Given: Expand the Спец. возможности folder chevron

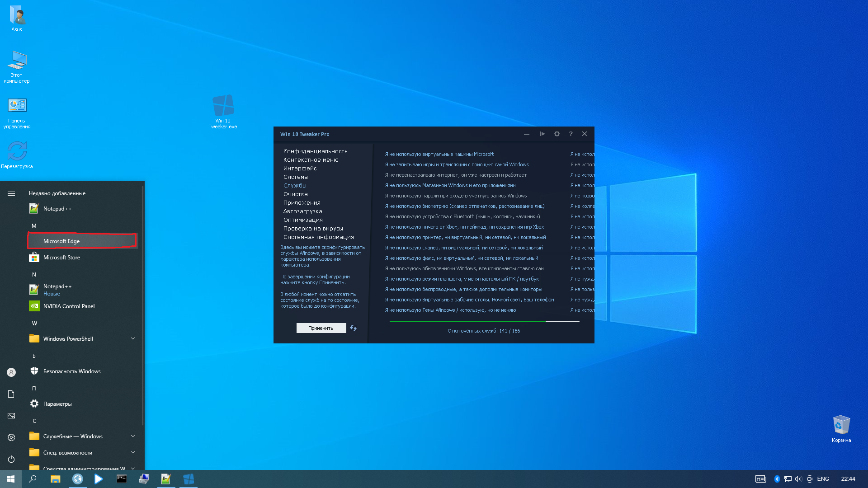Looking at the screenshot, I should (x=133, y=453).
